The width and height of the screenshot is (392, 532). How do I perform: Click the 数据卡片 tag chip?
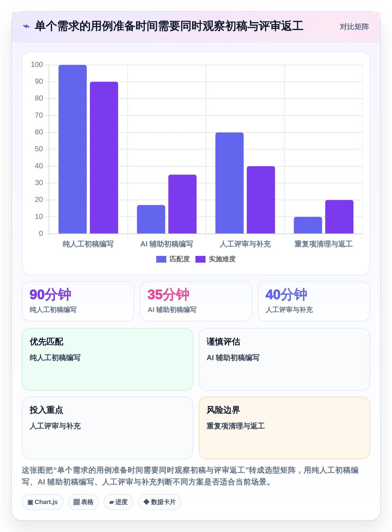tap(159, 502)
